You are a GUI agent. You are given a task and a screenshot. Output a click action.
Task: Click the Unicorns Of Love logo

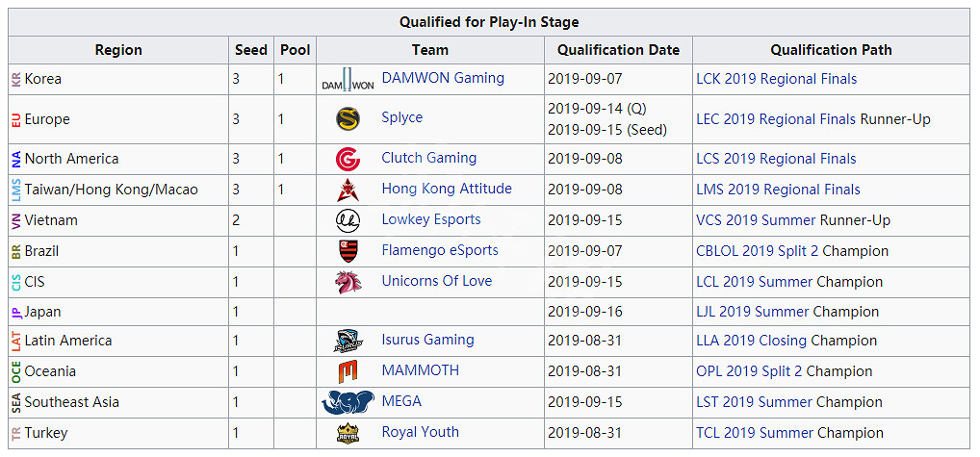[348, 282]
